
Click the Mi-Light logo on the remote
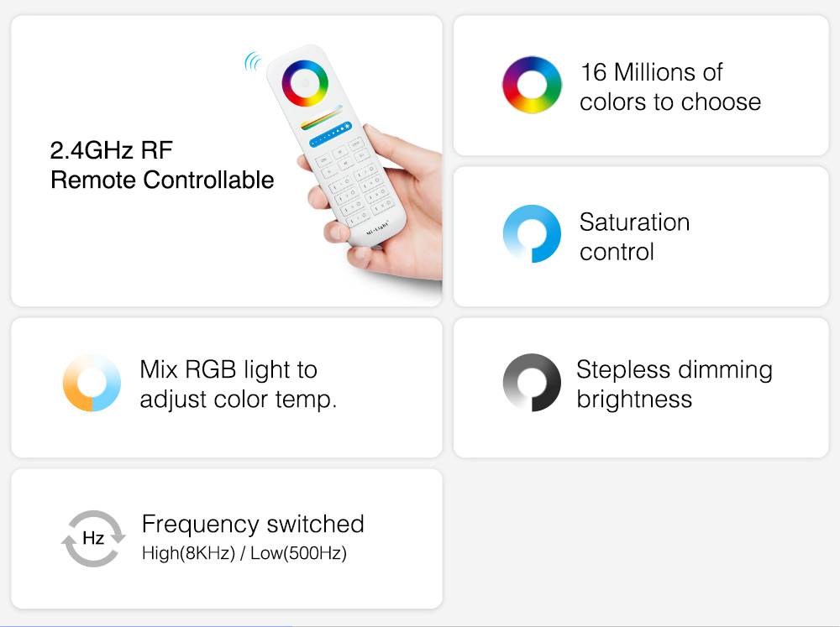coord(377,228)
